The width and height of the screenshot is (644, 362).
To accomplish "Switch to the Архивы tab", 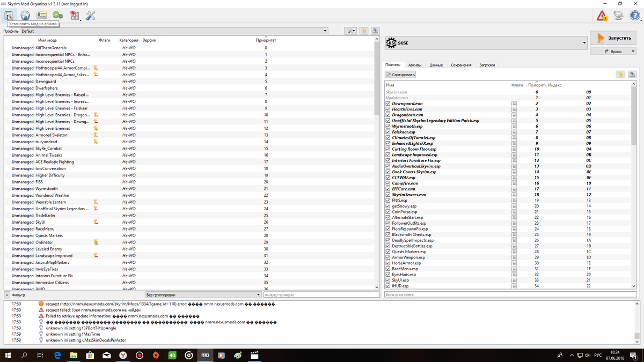I will (x=414, y=65).
